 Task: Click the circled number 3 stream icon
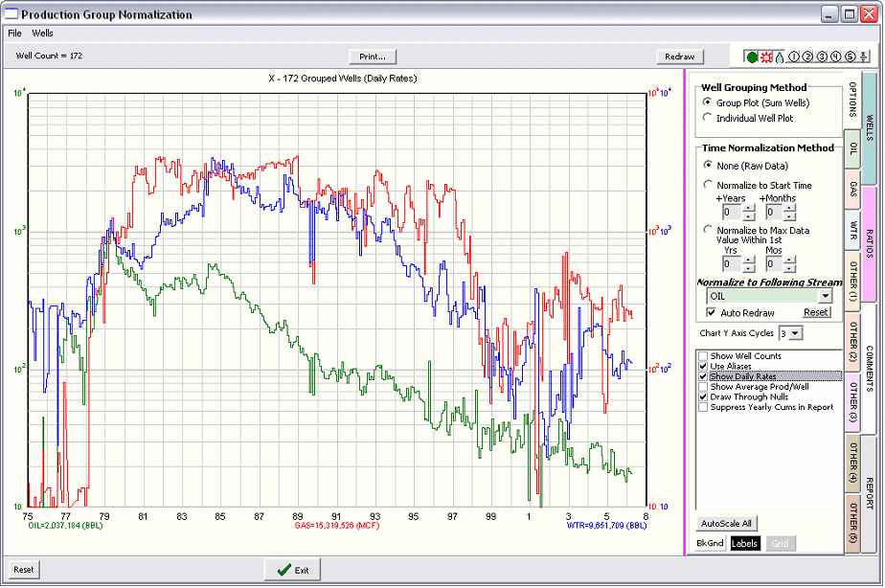(821, 57)
